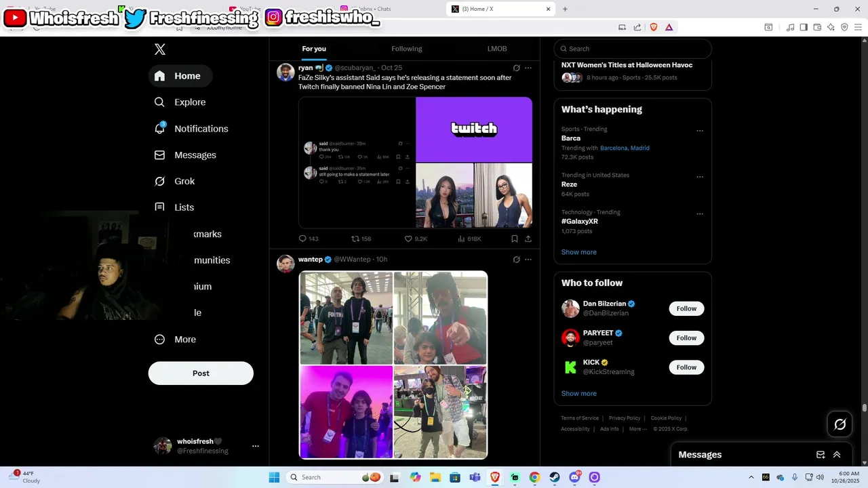
Task: Open the Twitch logo image in ryan's post
Action: click(x=474, y=129)
